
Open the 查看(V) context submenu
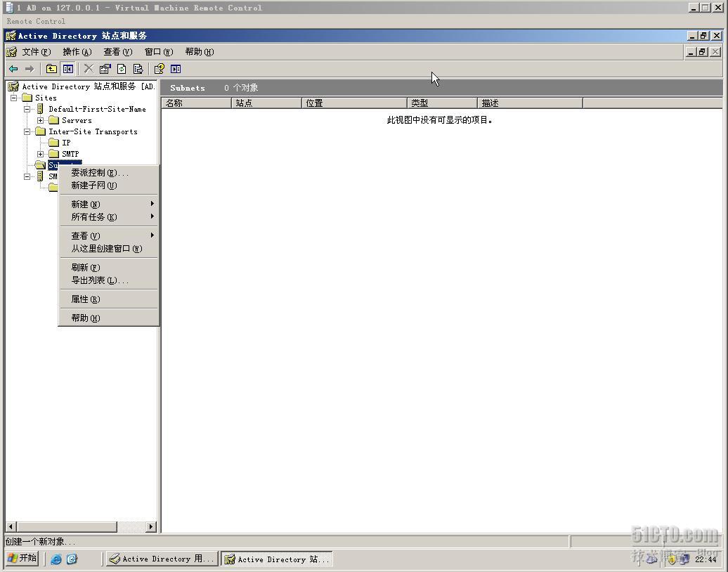coord(109,236)
